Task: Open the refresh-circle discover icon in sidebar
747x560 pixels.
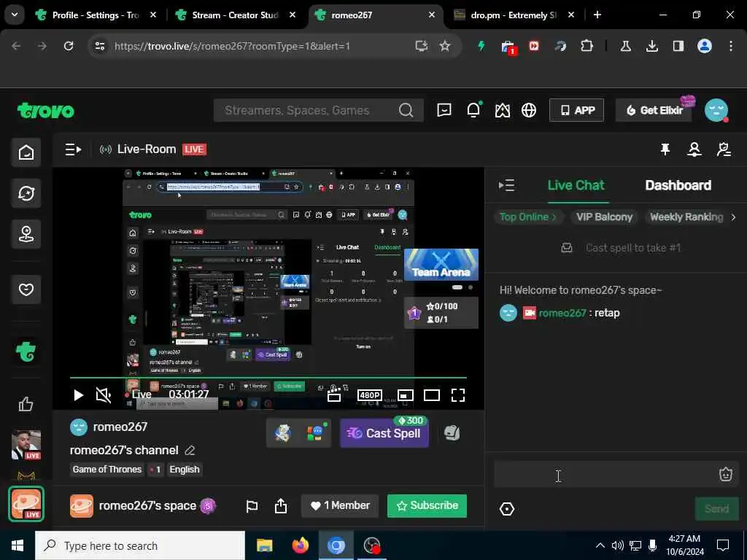Action: (x=26, y=193)
